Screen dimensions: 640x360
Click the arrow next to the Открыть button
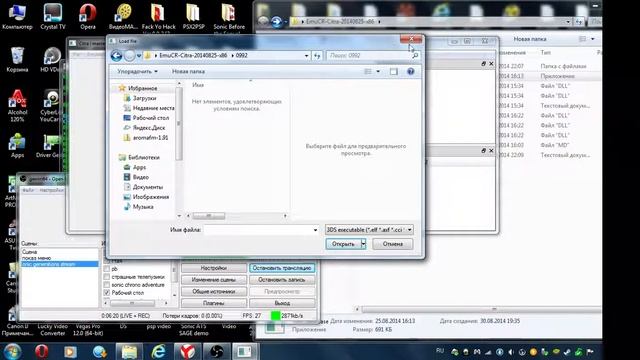[363, 244]
